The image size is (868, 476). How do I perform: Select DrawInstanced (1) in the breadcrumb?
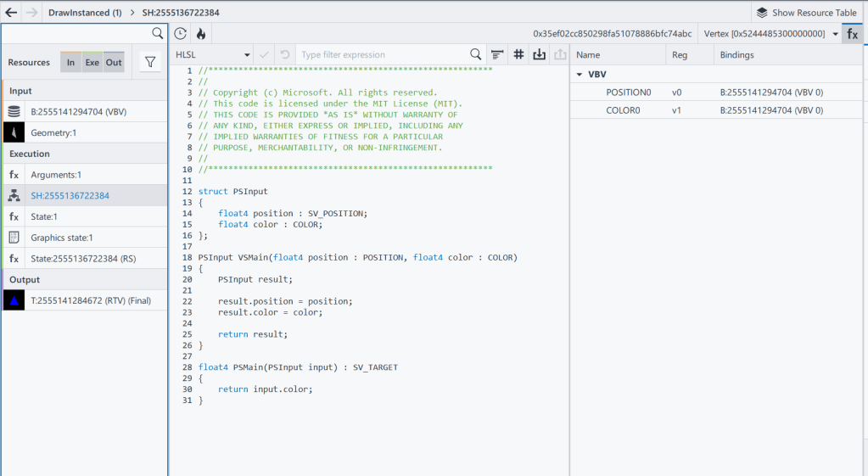85,12
